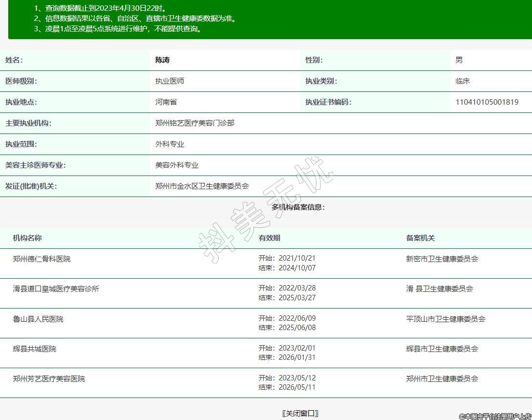Click the 多机构备案信息 section heading
Screen dimensions: 532x420
click(298, 207)
